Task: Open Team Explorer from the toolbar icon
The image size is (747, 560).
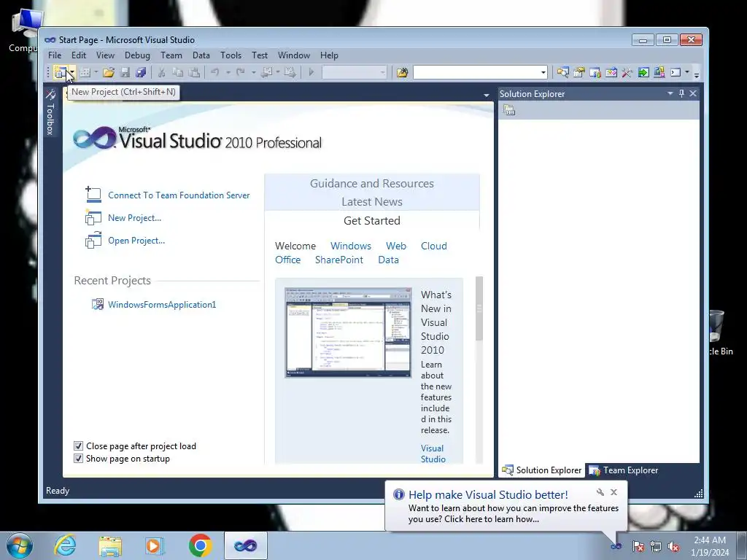Action: 595,72
